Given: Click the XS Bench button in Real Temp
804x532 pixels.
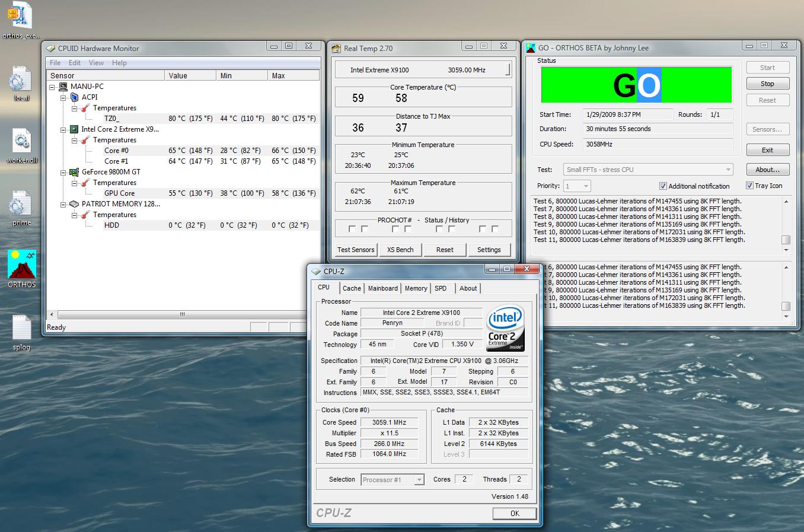Looking at the screenshot, I should (400, 250).
